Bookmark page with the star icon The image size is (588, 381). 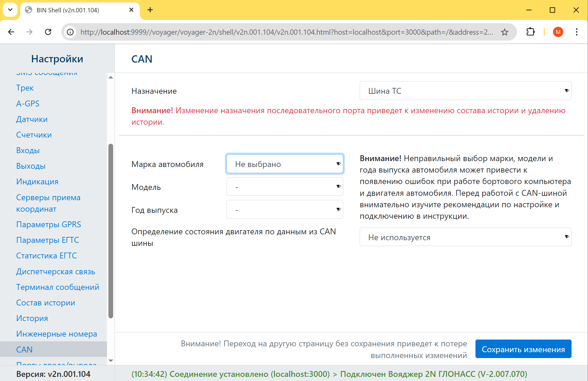[x=505, y=32]
